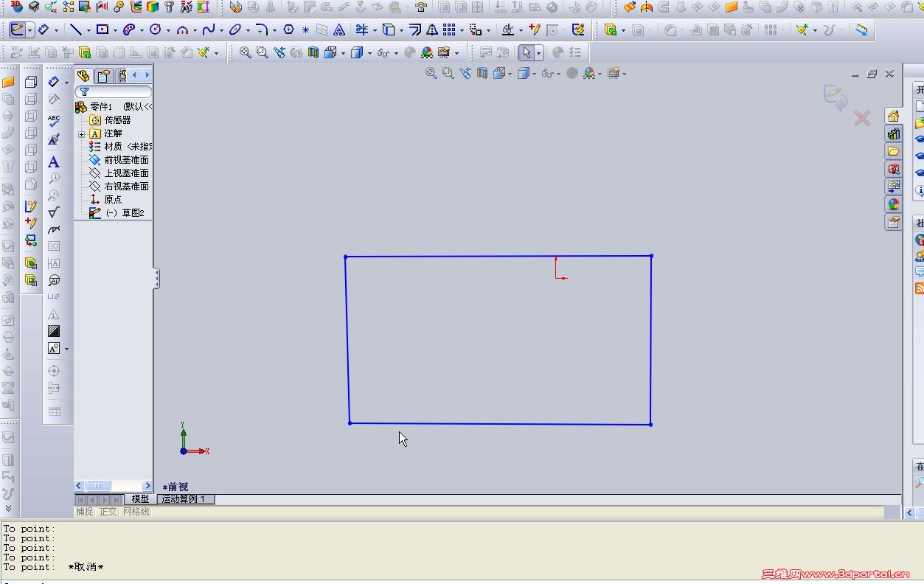The height and width of the screenshot is (584, 924).
Task: Select the Ellipse sketch tool
Action: tap(235, 30)
